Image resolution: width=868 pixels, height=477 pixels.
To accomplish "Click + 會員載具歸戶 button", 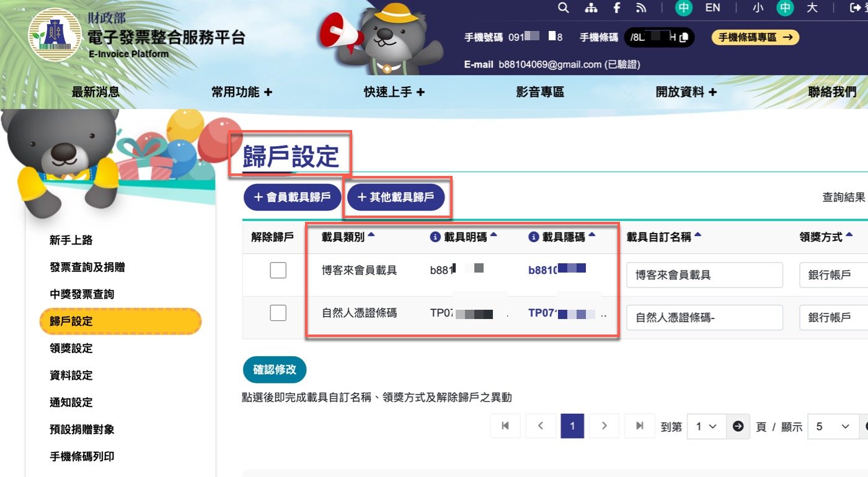I will coord(292,198).
